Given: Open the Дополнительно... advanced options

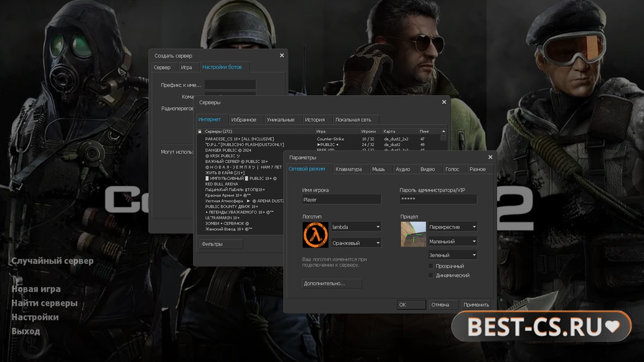Looking at the screenshot, I should [x=332, y=283].
